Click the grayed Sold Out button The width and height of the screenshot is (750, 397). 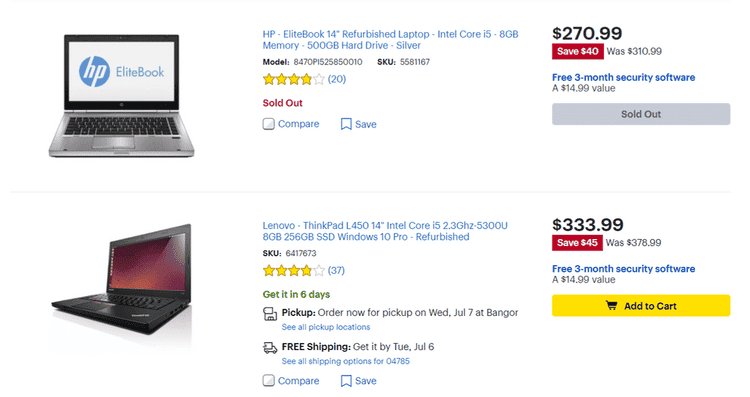(641, 114)
